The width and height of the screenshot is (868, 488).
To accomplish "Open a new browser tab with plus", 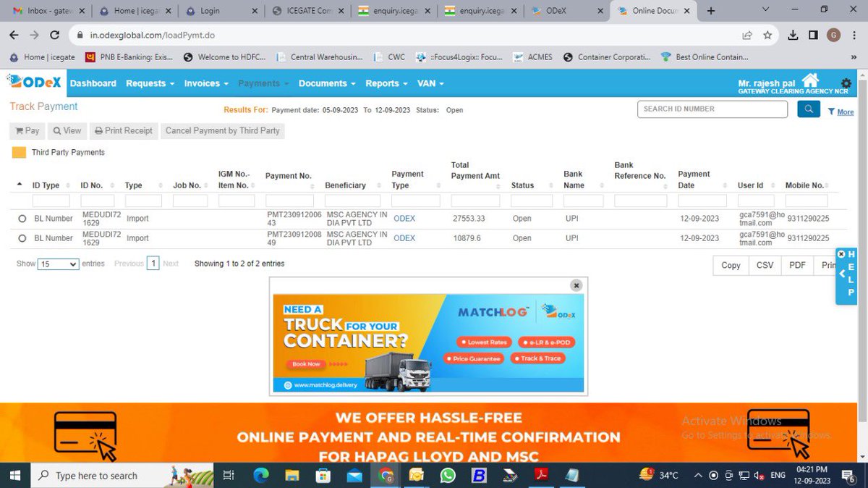I will pos(711,11).
